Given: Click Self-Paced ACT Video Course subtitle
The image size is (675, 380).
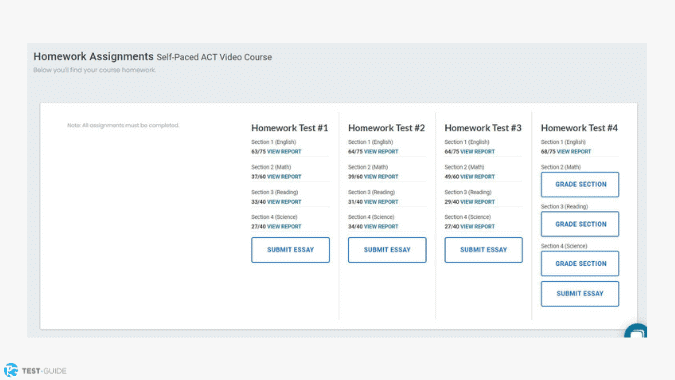Looking at the screenshot, I should 214,57.
